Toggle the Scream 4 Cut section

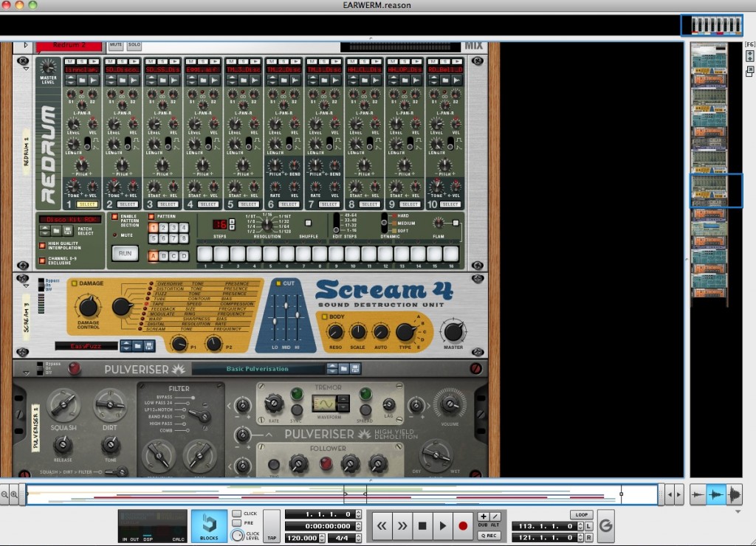tap(278, 283)
